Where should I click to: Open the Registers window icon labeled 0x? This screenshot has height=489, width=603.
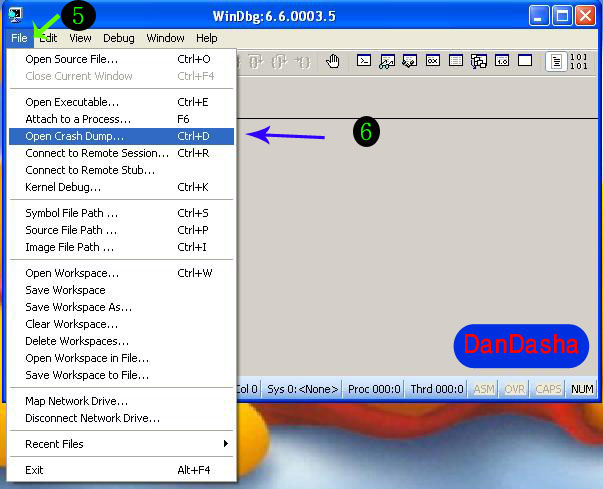(x=433, y=61)
